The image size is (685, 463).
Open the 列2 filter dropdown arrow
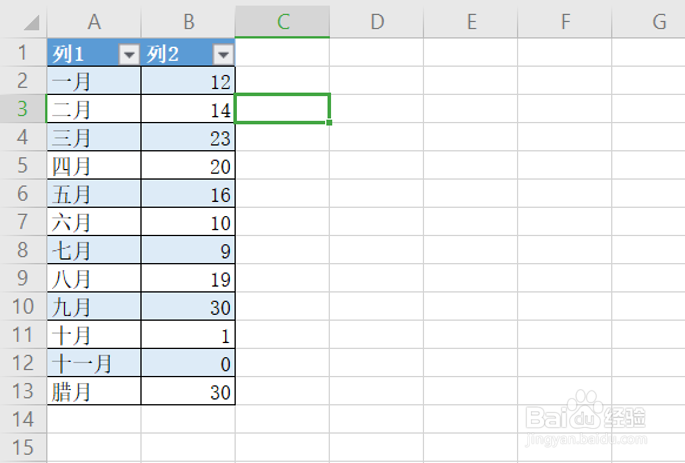click(x=223, y=55)
